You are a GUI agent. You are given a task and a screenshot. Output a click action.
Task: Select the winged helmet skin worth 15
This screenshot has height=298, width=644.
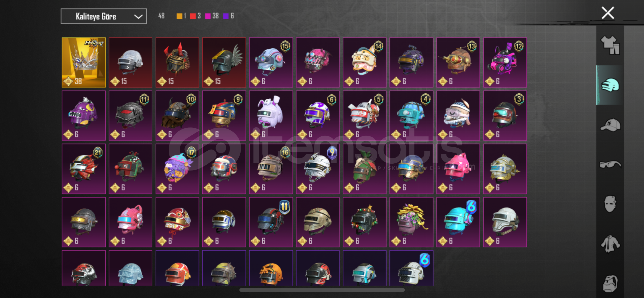(224, 62)
